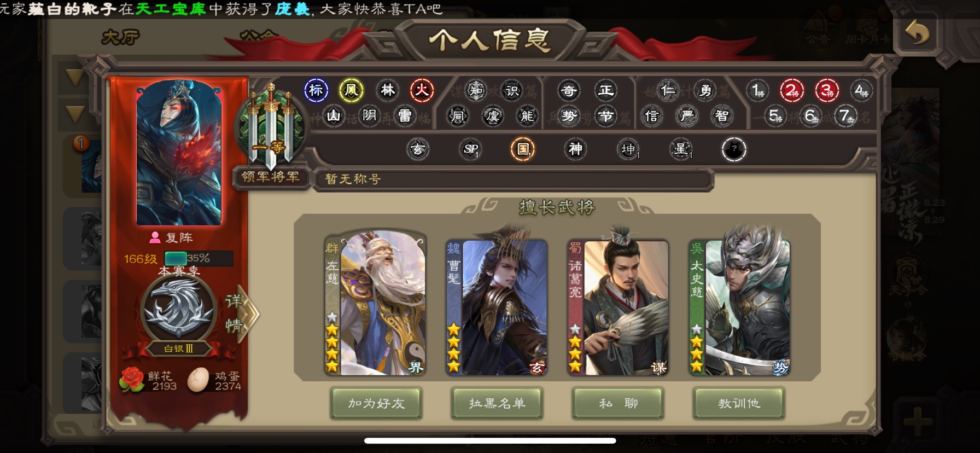
Task: Select the 标 standard pack badge
Action: tap(316, 90)
